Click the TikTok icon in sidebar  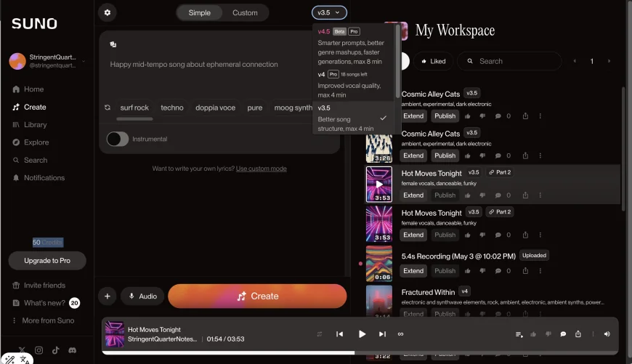click(55, 350)
